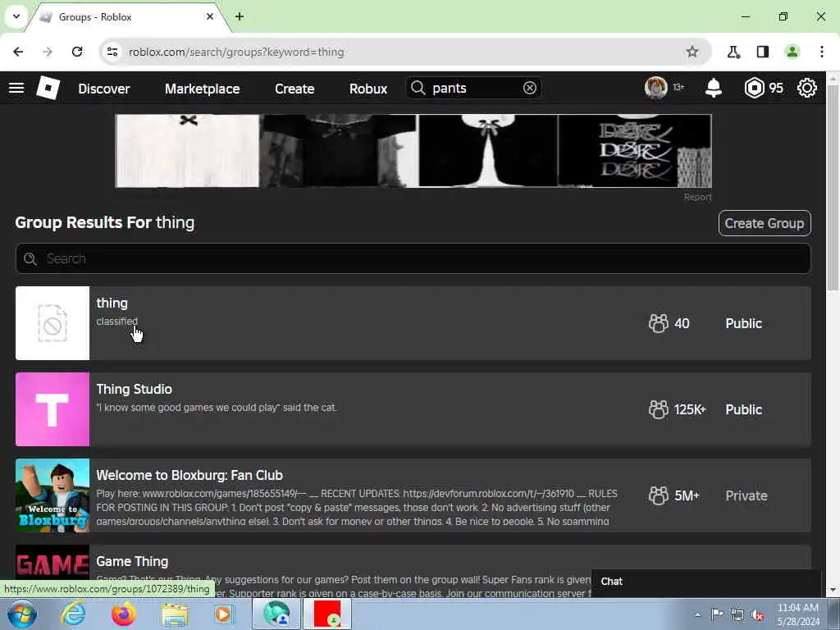Viewport: 840px width, 630px height.
Task: Click the muted volume tray icon
Action: [757, 614]
